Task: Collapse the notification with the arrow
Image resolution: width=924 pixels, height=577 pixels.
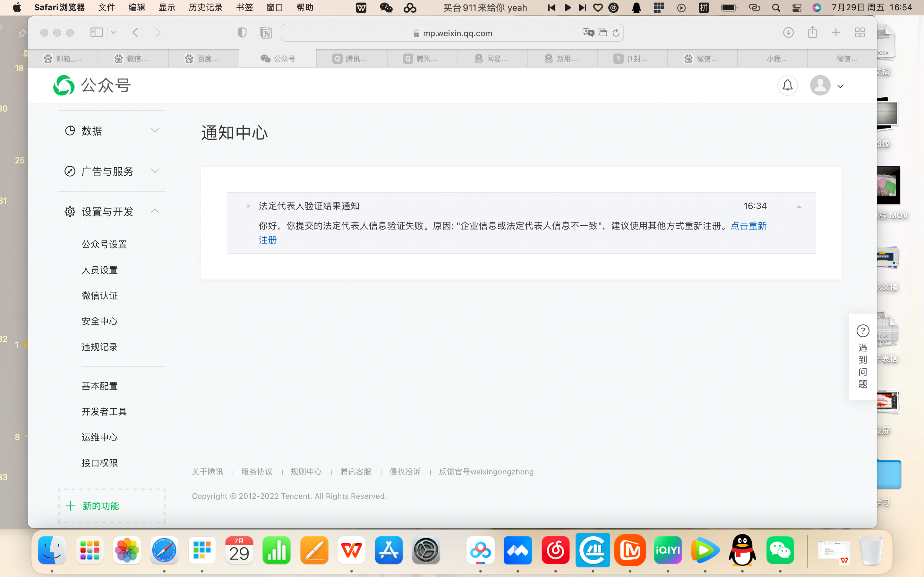Action: 799,206
